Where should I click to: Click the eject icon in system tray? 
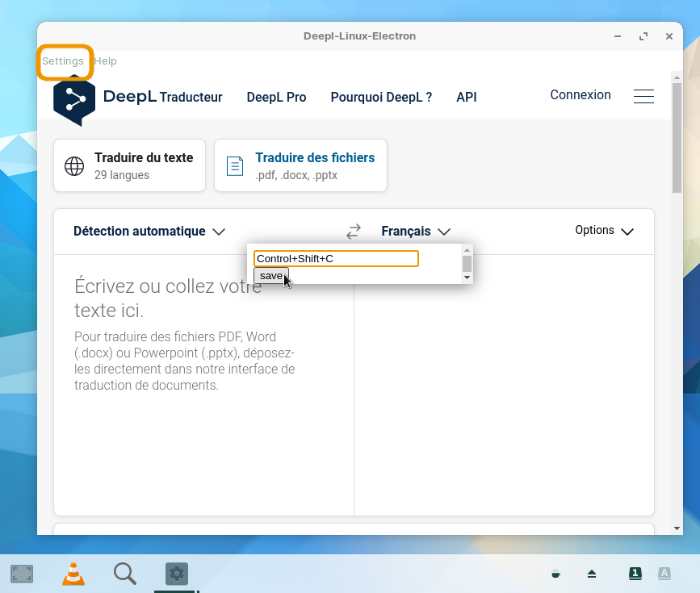[x=592, y=574]
